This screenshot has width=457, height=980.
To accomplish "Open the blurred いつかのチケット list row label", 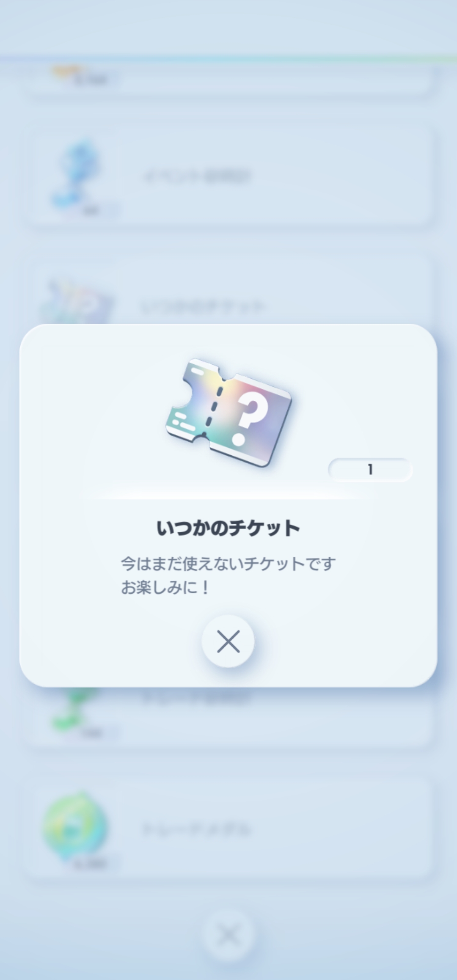I will point(203,306).
